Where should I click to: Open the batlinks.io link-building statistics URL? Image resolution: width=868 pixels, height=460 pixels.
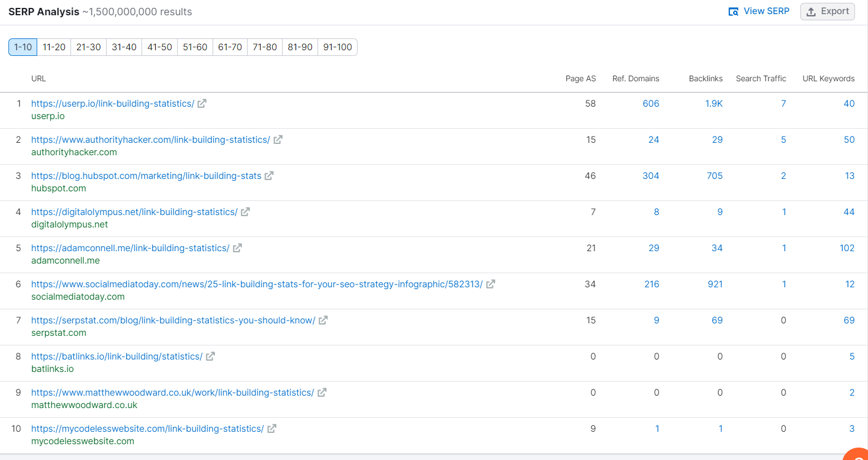pos(117,356)
